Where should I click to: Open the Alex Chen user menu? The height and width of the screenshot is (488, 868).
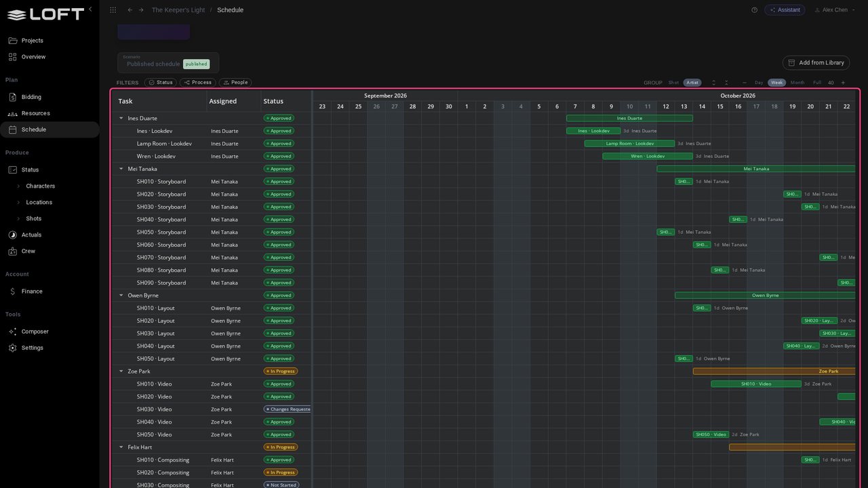(834, 10)
